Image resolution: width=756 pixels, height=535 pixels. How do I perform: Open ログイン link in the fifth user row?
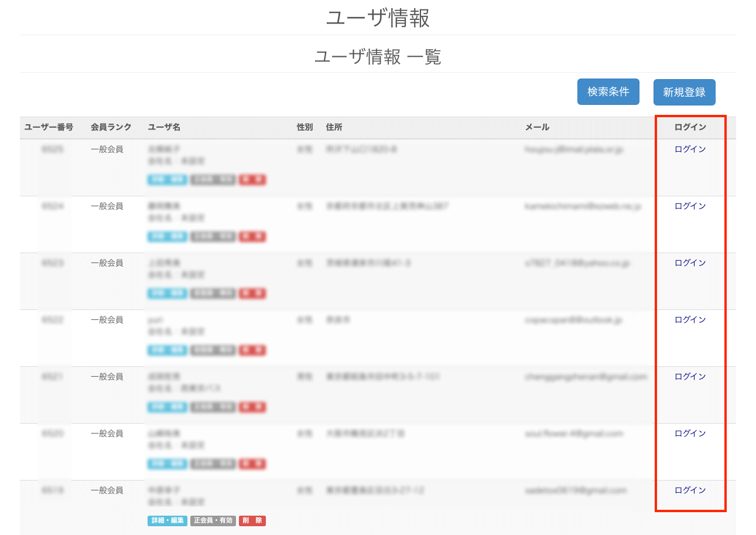click(690, 377)
